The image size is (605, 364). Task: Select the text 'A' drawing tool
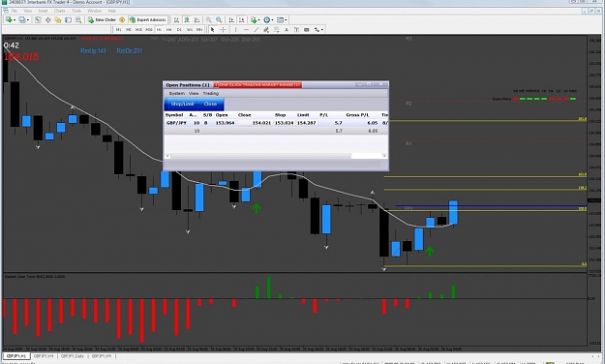click(287, 29)
